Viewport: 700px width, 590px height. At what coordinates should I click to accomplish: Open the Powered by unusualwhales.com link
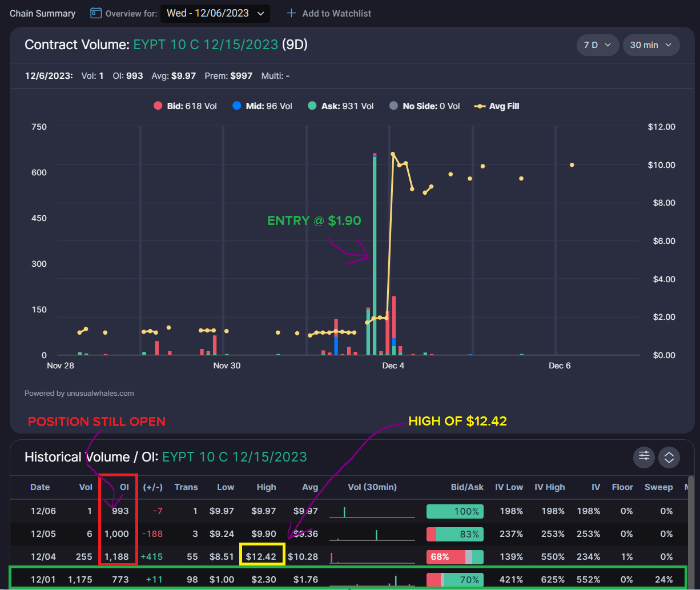click(x=79, y=393)
